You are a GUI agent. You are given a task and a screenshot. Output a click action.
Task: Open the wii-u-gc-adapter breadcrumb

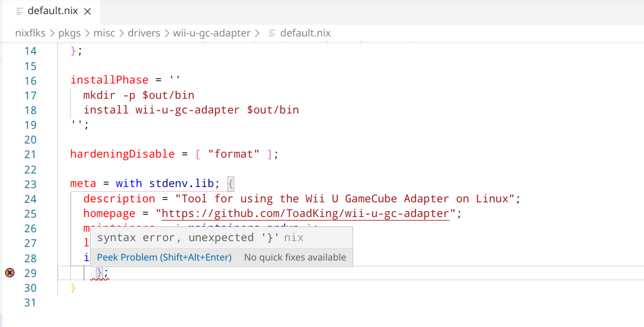[211, 34]
